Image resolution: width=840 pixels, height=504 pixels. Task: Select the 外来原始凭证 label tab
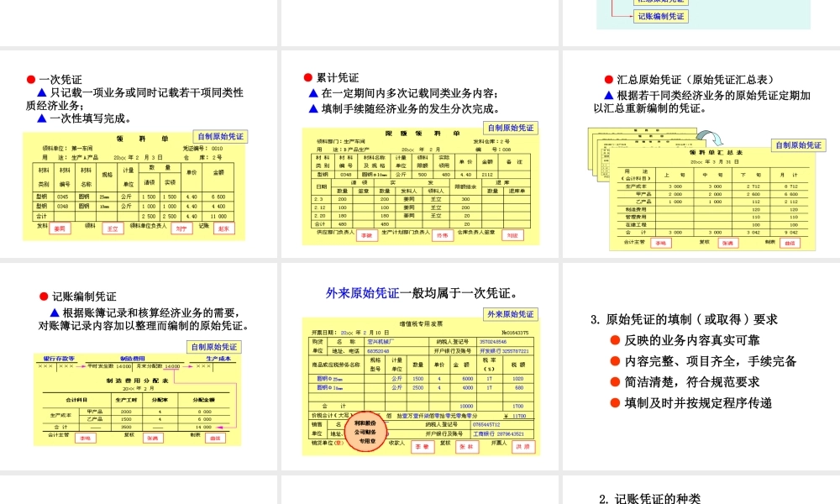511,314
